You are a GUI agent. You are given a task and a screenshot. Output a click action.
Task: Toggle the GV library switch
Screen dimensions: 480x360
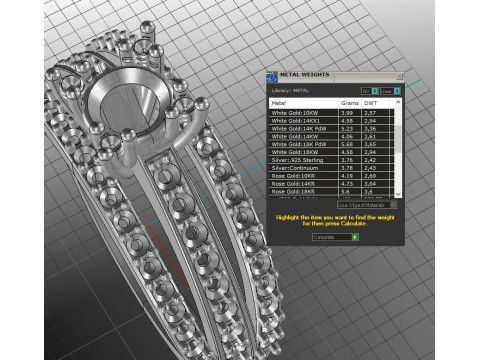click(x=370, y=91)
